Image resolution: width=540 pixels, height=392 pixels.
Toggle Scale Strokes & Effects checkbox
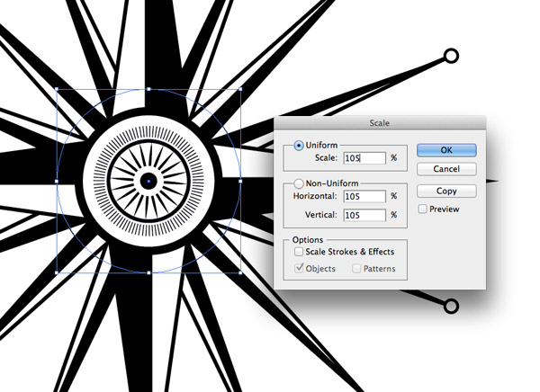click(299, 253)
